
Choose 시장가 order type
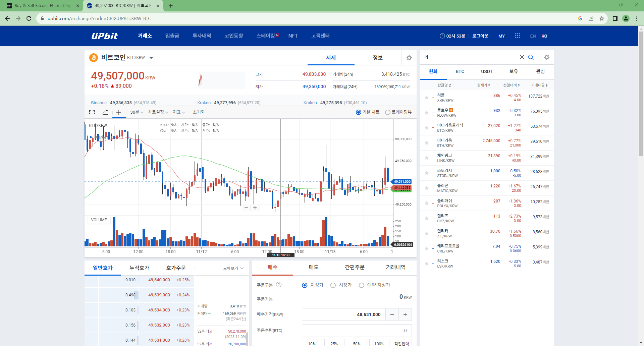tap(333, 285)
